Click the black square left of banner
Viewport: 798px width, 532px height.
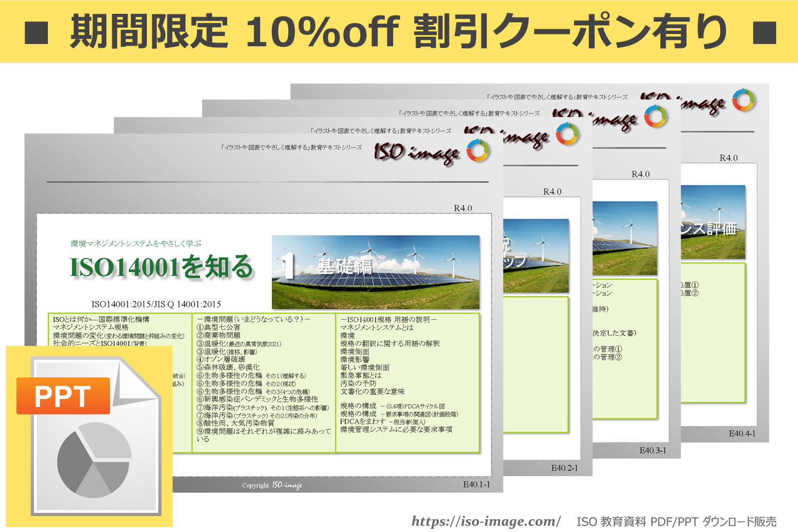[x=37, y=32]
